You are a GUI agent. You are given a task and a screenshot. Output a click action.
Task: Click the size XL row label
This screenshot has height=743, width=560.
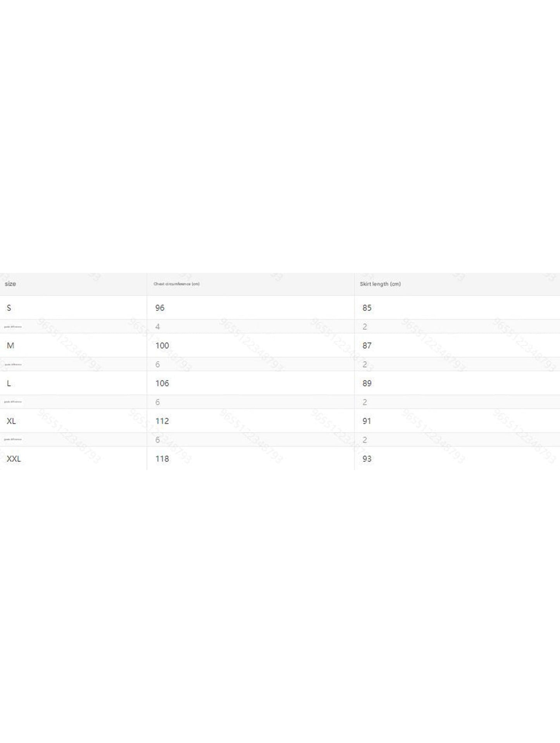click(x=11, y=421)
